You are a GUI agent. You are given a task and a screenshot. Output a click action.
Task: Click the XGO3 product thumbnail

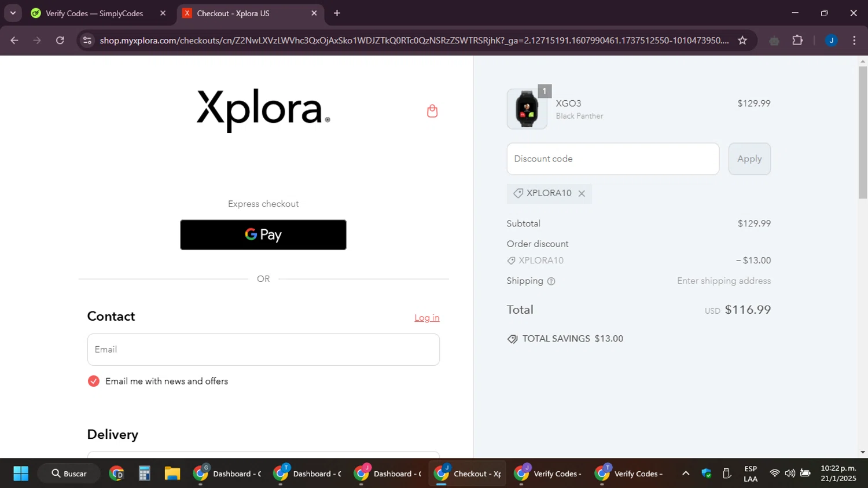527,109
